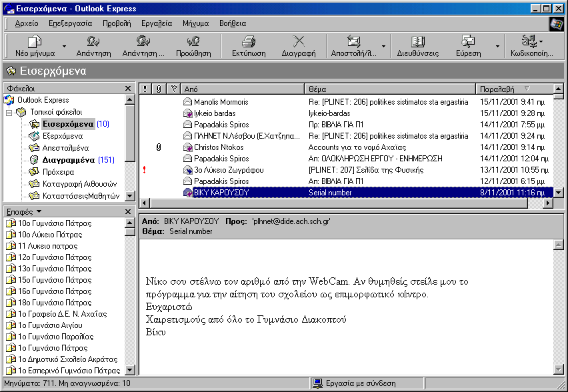Sort messages by the Από column header
The width and height of the screenshot is (568, 392).
243,89
